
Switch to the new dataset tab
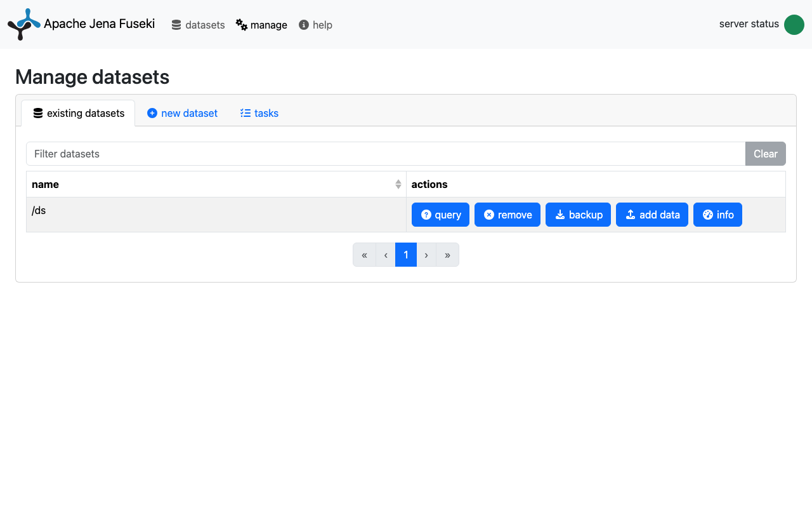(x=182, y=113)
